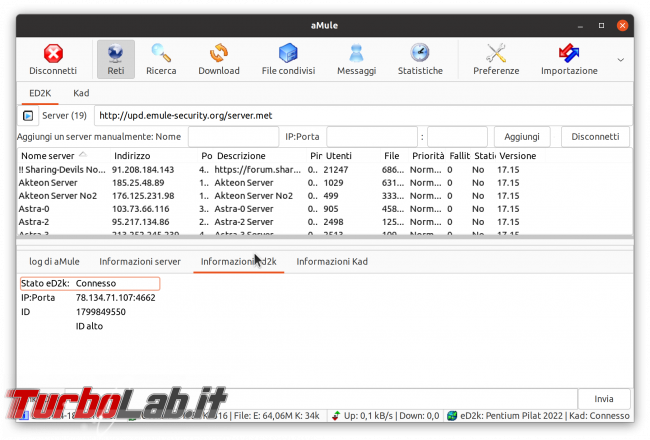Select the '!! Sharing-Devils No...' server row
This screenshot has width=650, height=440.
tap(325, 170)
